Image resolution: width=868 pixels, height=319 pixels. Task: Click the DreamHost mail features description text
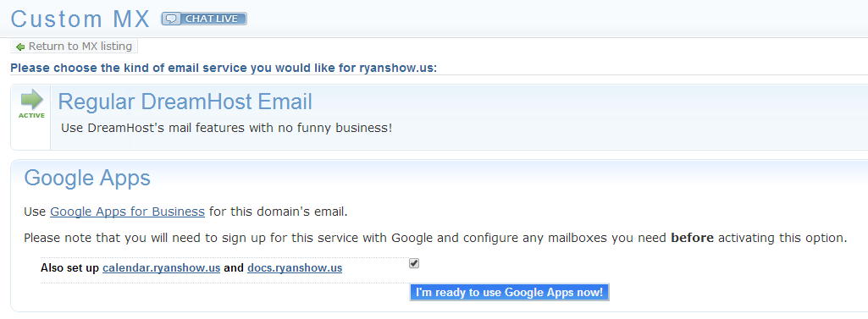tap(226, 128)
